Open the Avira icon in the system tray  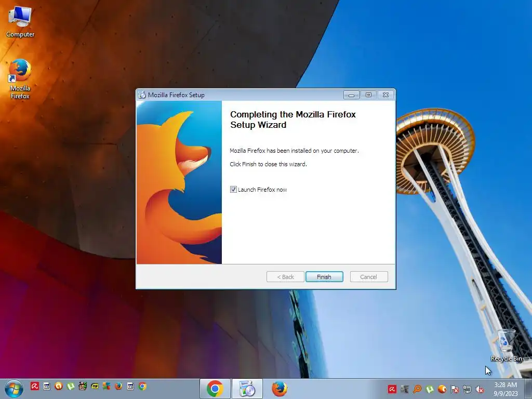pyautogui.click(x=392, y=389)
